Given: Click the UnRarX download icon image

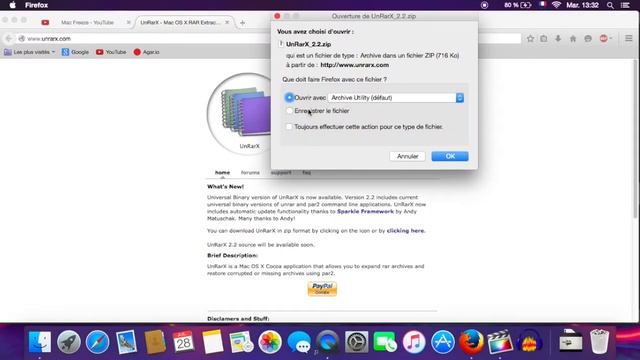Looking at the screenshot, I should pyautogui.click(x=245, y=111).
